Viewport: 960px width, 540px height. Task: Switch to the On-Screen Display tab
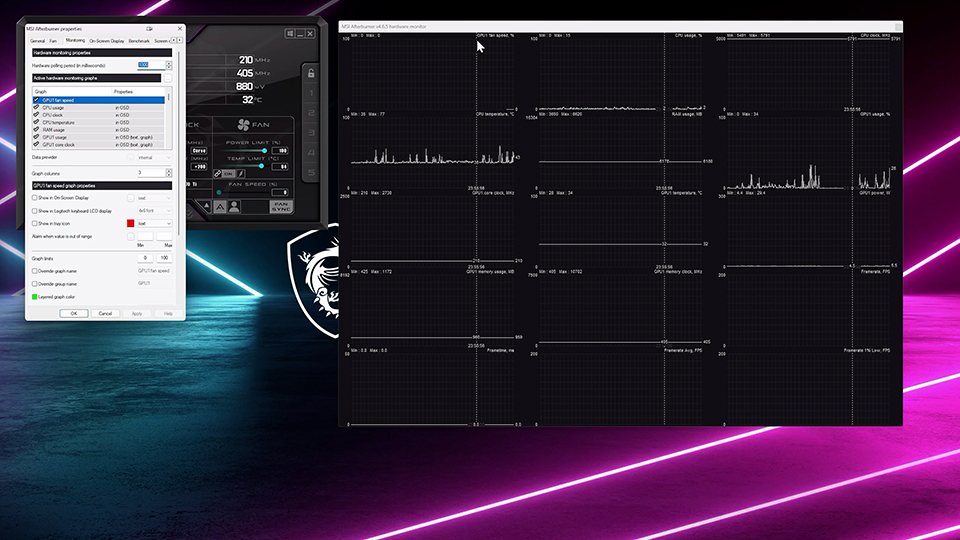click(107, 41)
